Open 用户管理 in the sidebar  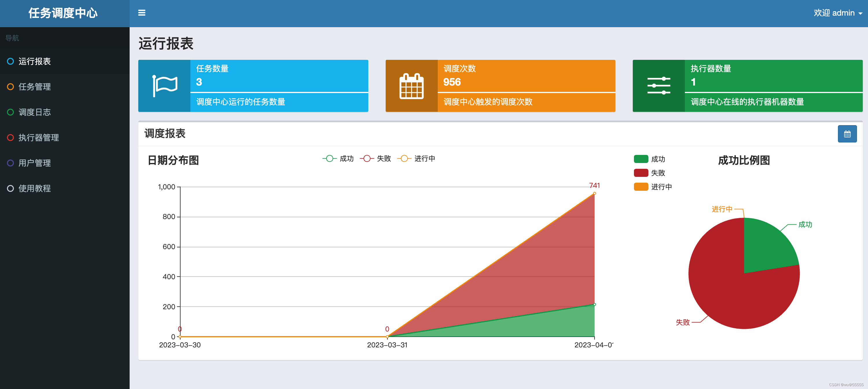tap(65, 163)
